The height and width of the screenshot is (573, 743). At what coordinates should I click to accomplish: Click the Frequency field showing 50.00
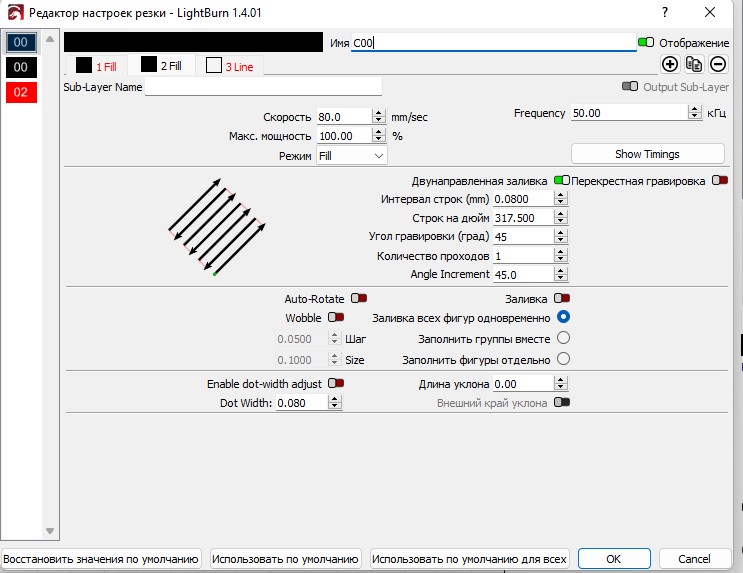(x=630, y=113)
